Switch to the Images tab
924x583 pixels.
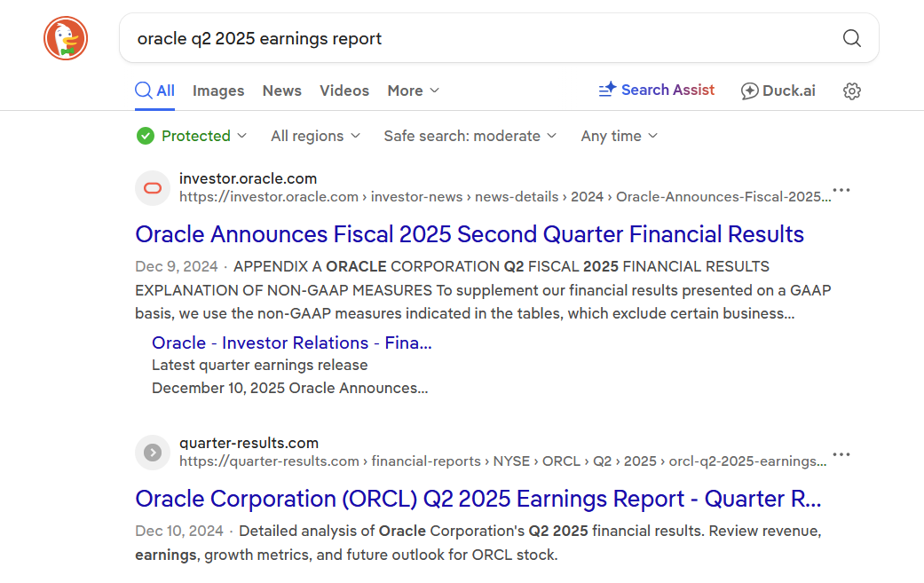[x=218, y=91]
